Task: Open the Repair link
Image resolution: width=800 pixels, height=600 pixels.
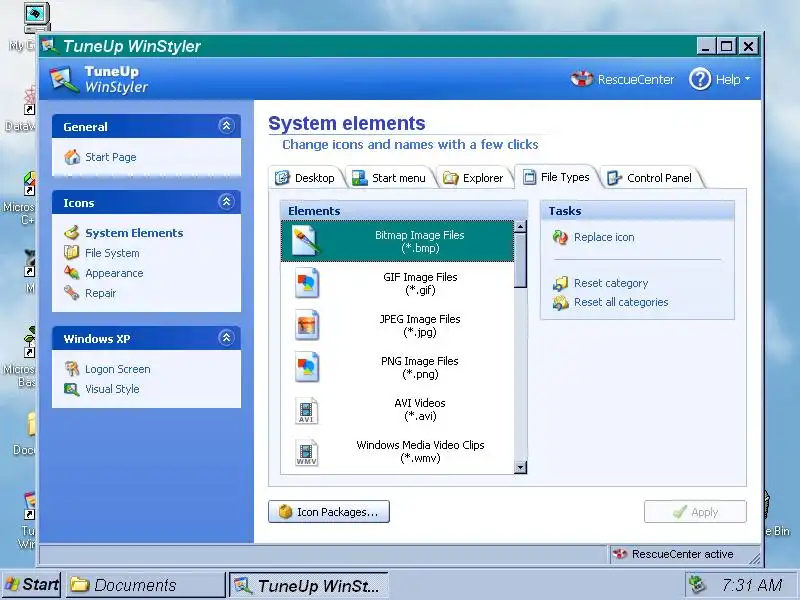Action: point(101,293)
